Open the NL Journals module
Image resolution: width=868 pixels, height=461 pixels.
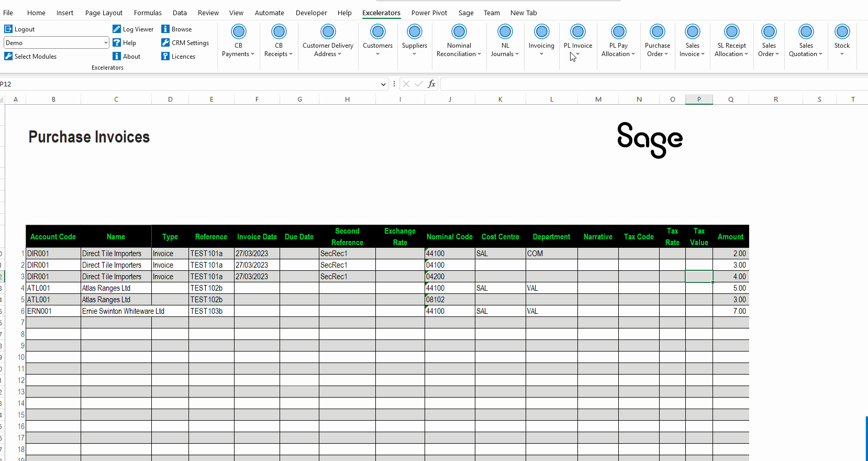click(x=505, y=41)
